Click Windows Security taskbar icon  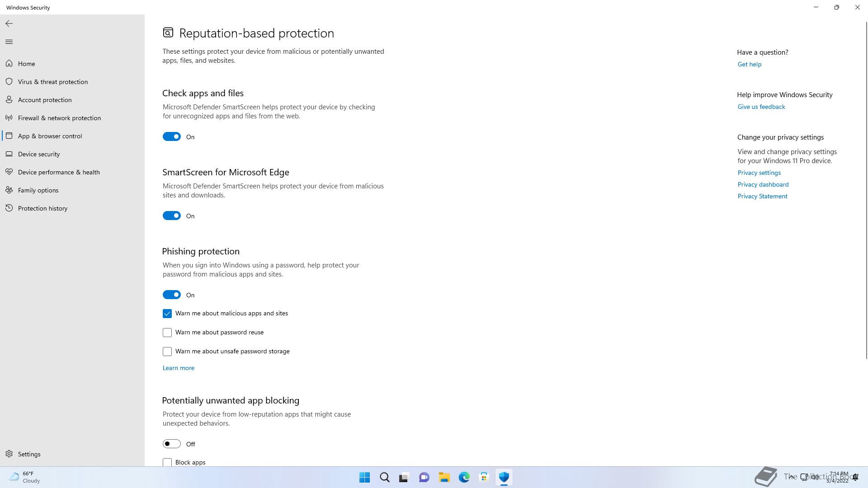[x=504, y=477]
